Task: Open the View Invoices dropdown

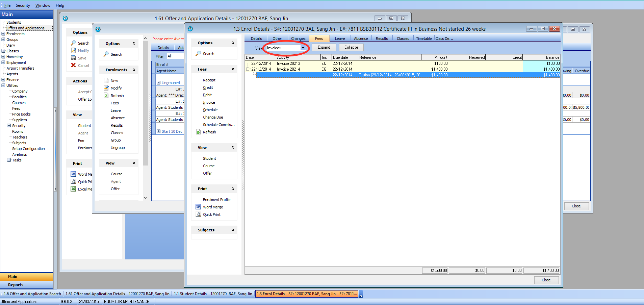Action: point(303,48)
